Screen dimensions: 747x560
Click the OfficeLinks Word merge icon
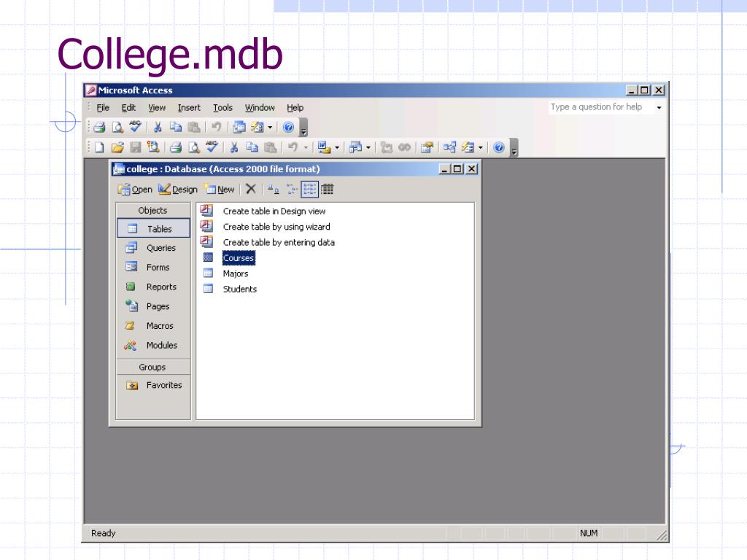click(x=324, y=147)
